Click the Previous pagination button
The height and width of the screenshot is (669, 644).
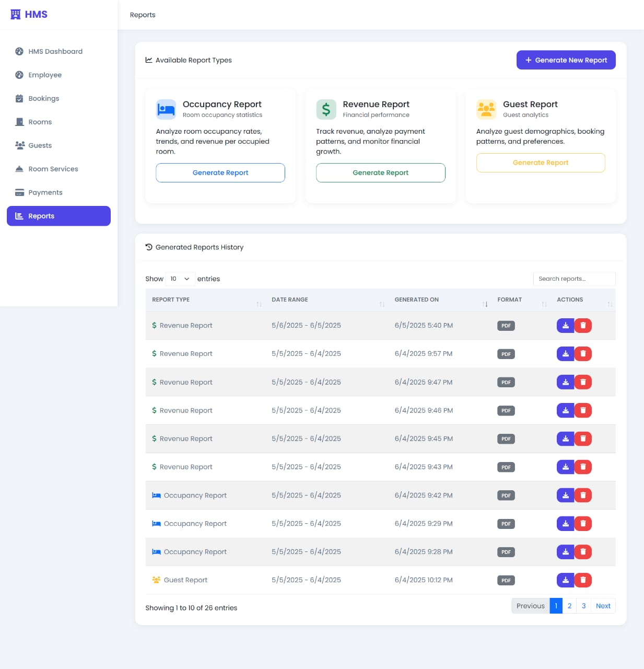pos(531,606)
